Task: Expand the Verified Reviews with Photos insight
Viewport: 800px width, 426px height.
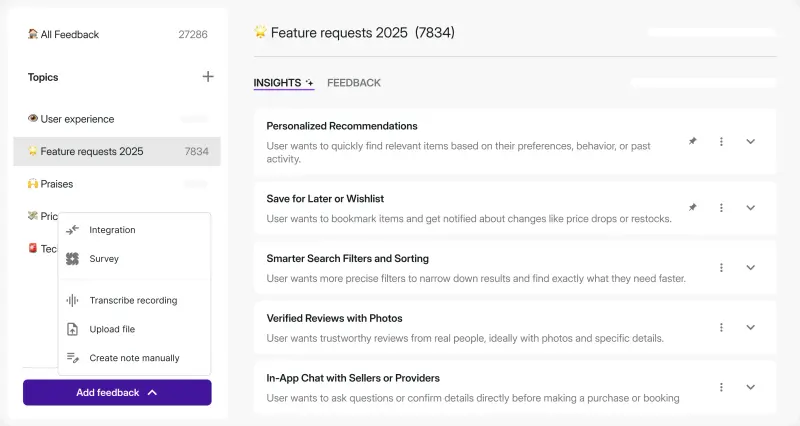Action: tap(750, 327)
